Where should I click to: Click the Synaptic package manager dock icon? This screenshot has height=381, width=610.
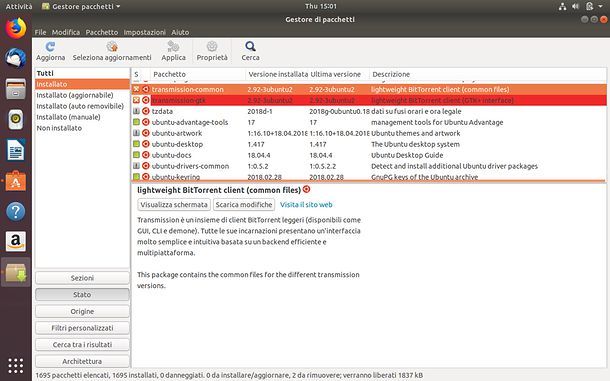point(16,272)
